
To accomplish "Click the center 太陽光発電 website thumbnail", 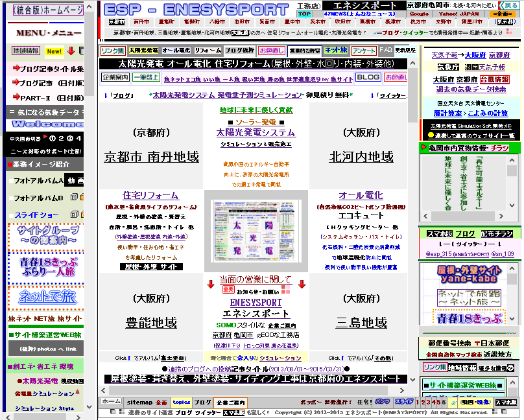I will click(x=256, y=231).
